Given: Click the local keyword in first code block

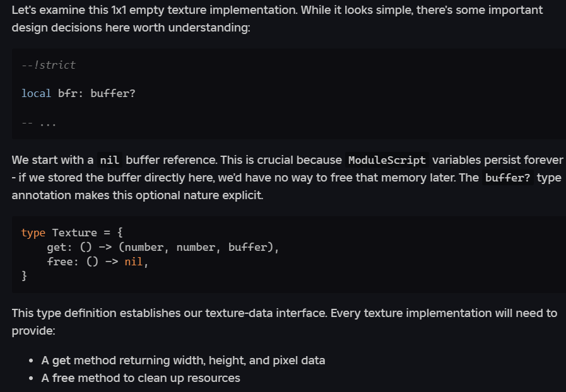Looking at the screenshot, I should click(36, 93).
